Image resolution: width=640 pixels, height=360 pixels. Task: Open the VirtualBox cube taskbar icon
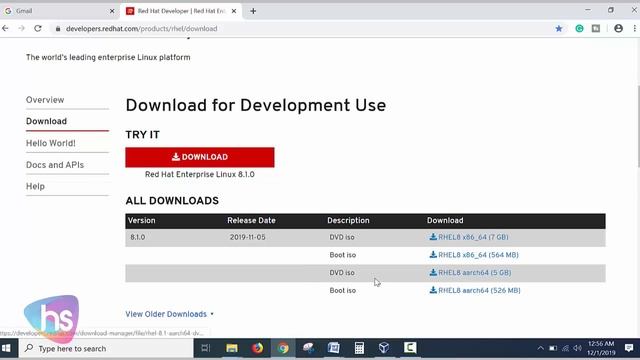[x=384, y=348]
